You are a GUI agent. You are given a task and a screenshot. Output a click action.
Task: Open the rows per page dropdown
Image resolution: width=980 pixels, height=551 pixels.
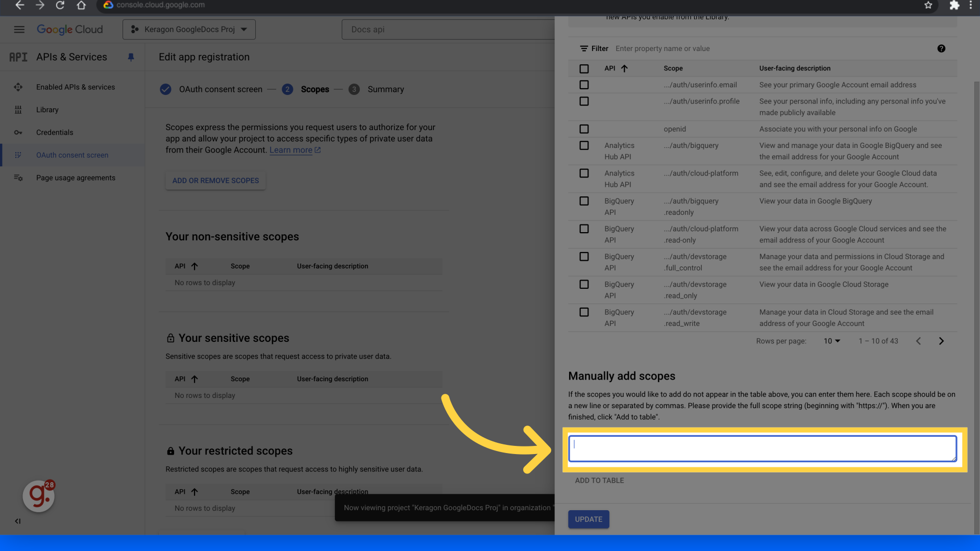(x=831, y=341)
